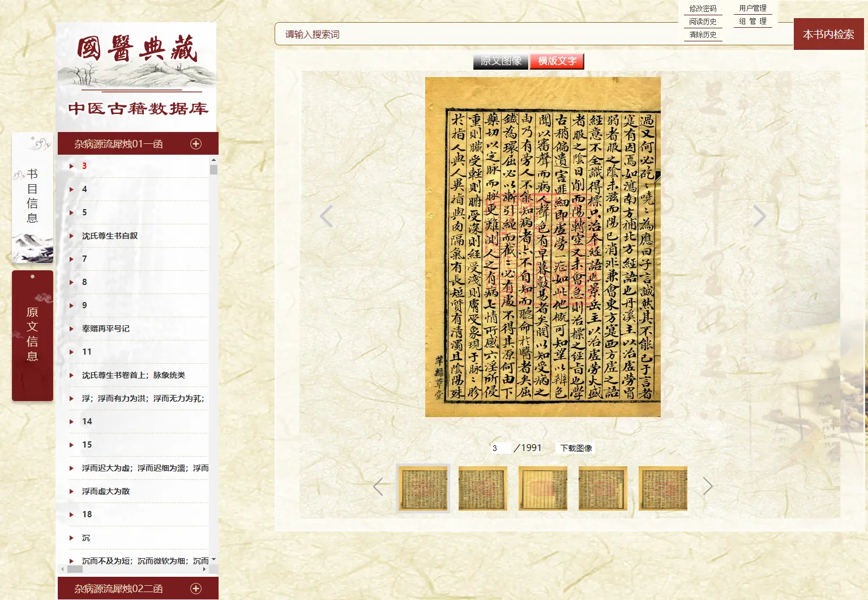Expand tree arrow beside item 3

pyautogui.click(x=72, y=166)
